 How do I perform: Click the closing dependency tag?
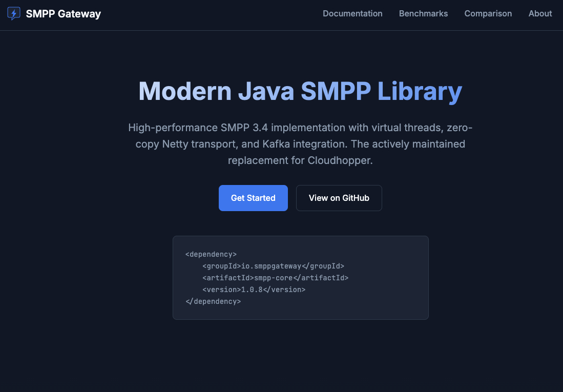click(x=213, y=301)
